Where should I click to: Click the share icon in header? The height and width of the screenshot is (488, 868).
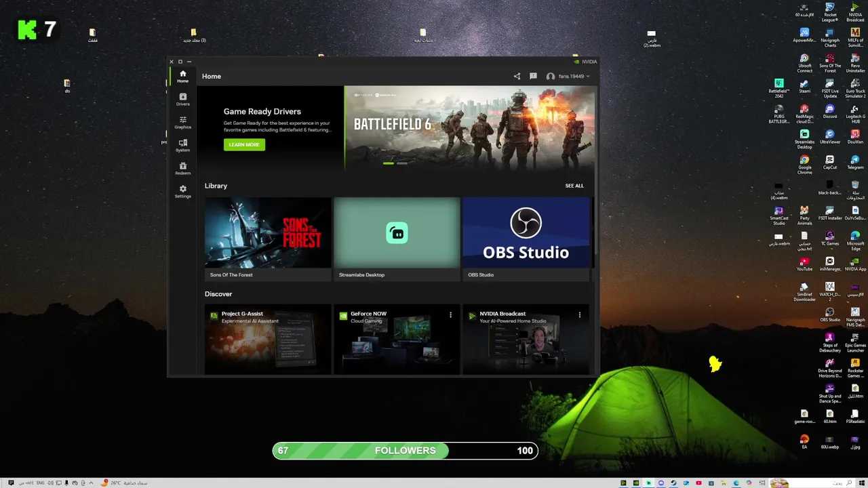point(517,77)
